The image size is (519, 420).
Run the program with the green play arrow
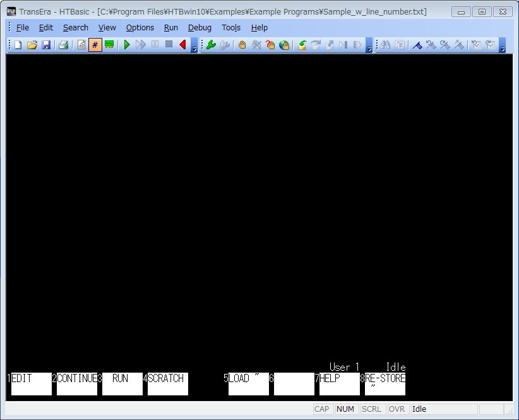(x=127, y=45)
